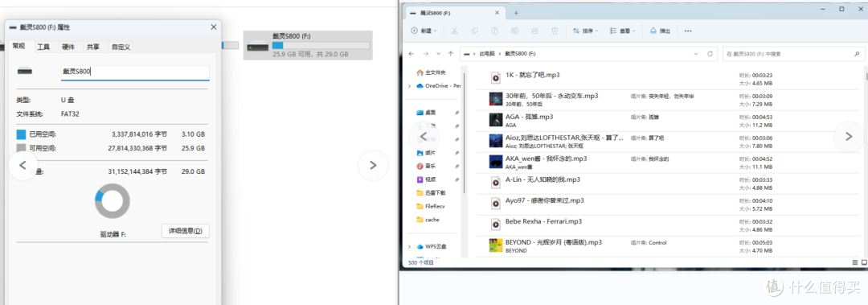Viewport: 868px width, 305px height.
Task: Refresh the F: drive folder view
Action: [x=710, y=54]
